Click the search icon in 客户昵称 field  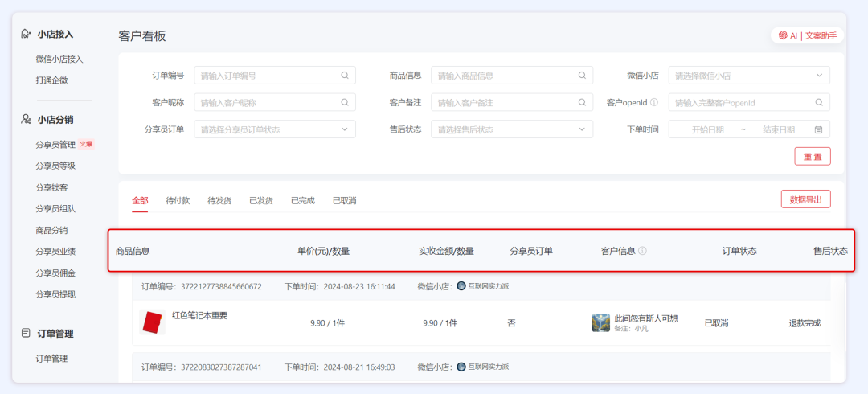pos(345,103)
